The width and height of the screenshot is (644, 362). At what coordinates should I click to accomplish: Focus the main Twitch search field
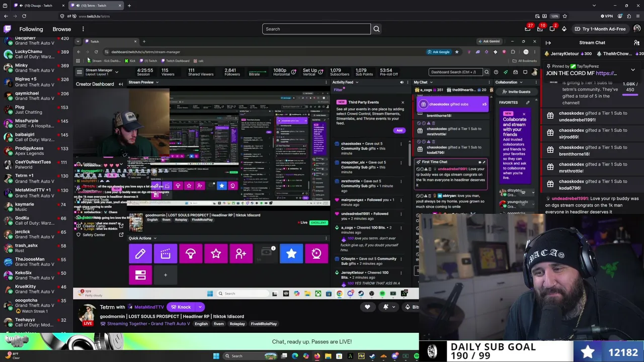[x=316, y=29]
